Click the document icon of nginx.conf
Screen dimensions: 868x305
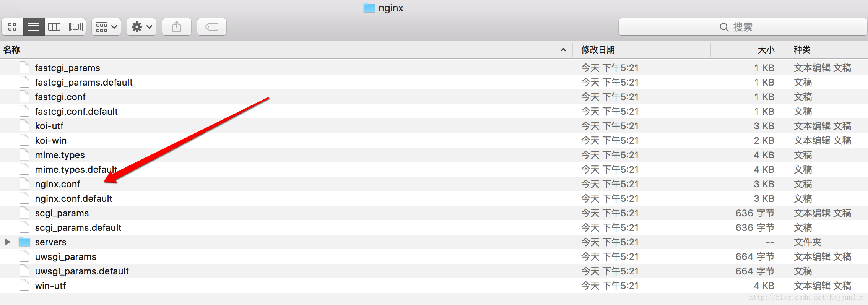point(24,184)
